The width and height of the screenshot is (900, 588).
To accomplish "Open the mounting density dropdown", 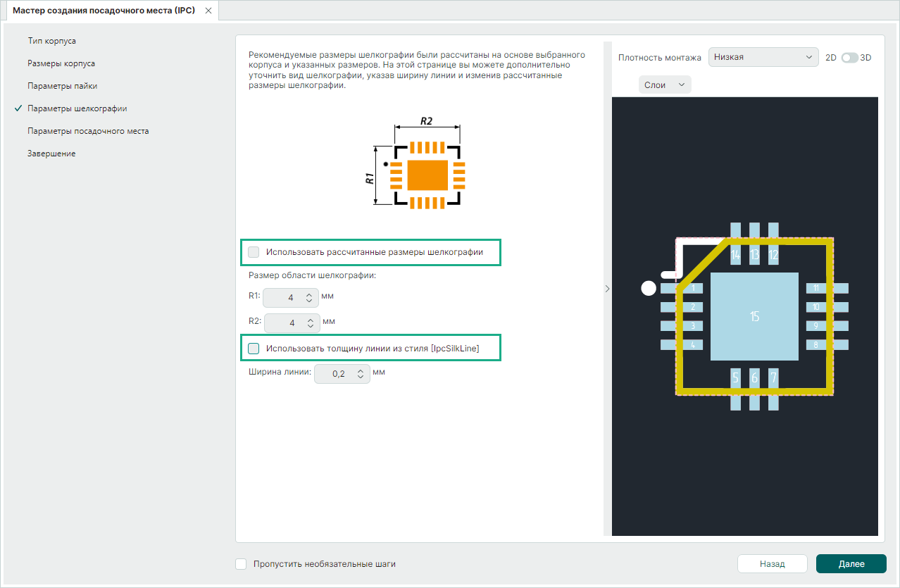I will click(x=763, y=58).
